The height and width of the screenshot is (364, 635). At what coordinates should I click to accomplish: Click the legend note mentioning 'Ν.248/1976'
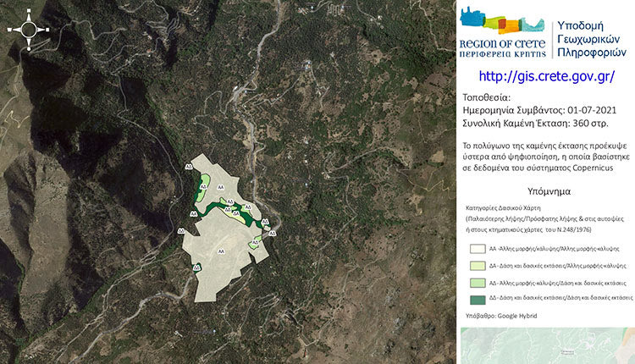tap(528, 230)
